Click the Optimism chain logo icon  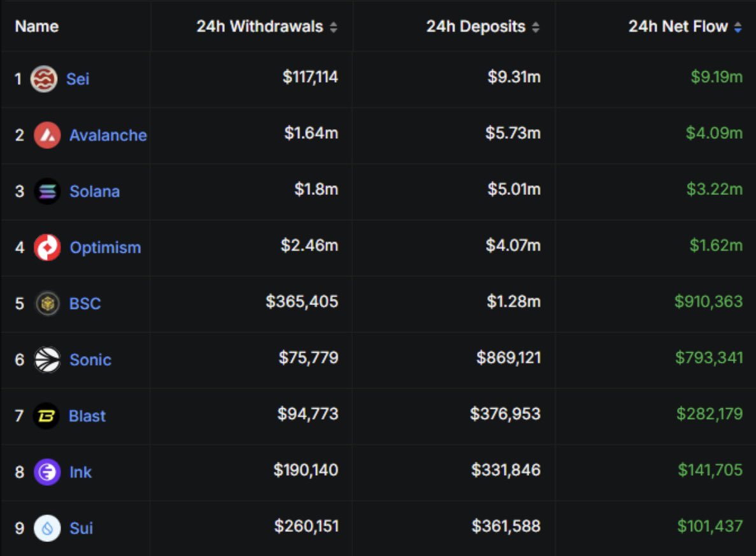[x=47, y=247]
